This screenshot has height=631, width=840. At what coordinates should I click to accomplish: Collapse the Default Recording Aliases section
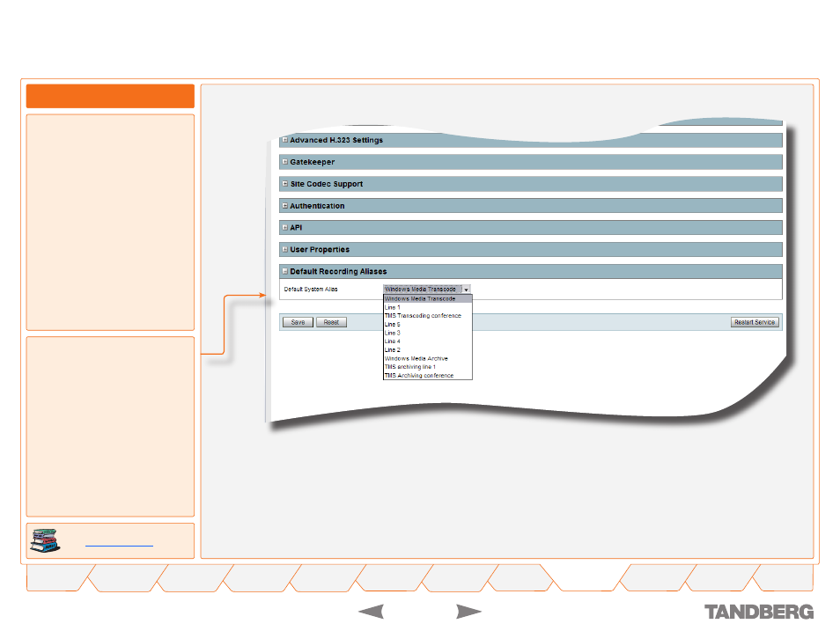[285, 272]
